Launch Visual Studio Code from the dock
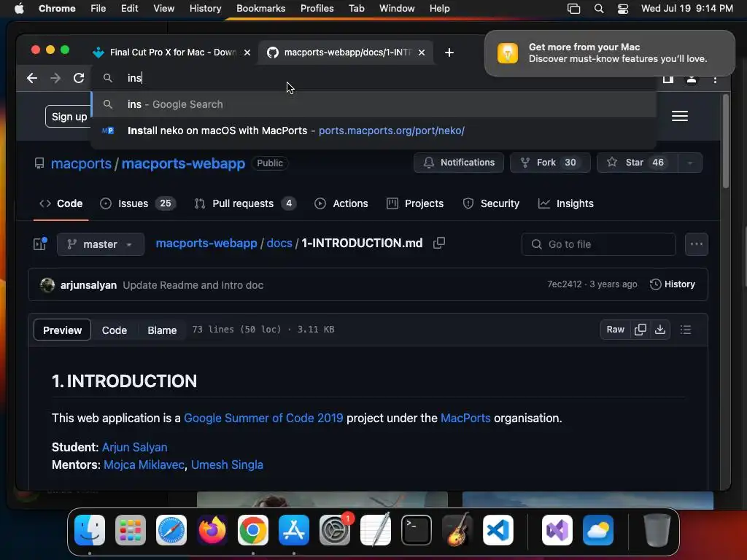Image resolution: width=747 pixels, height=560 pixels. [x=498, y=530]
